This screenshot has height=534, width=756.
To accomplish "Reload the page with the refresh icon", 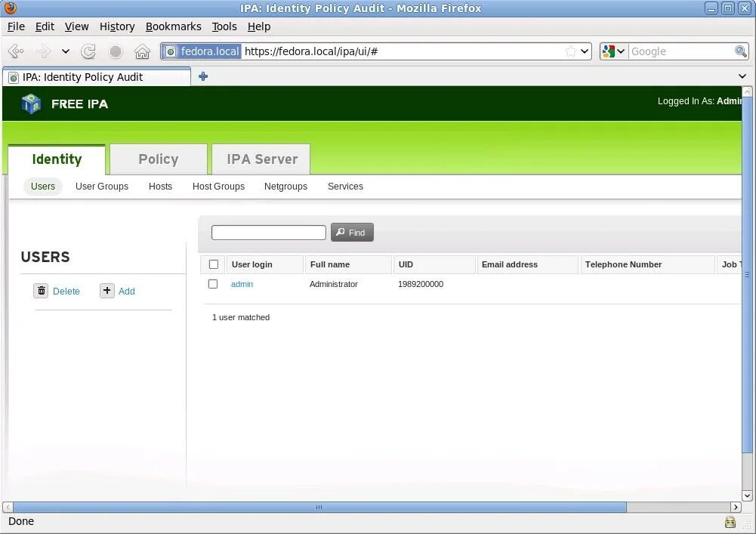I will pyautogui.click(x=88, y=51).
